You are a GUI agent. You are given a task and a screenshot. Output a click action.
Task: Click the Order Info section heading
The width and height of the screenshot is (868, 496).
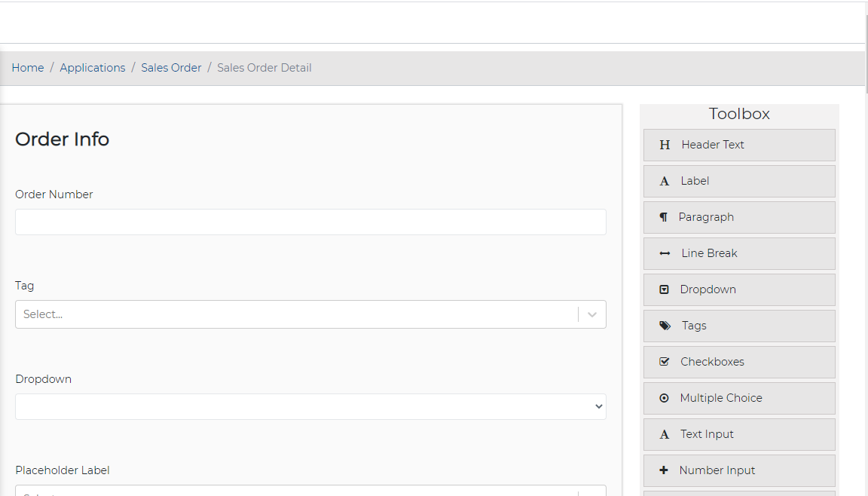[62, 139]
